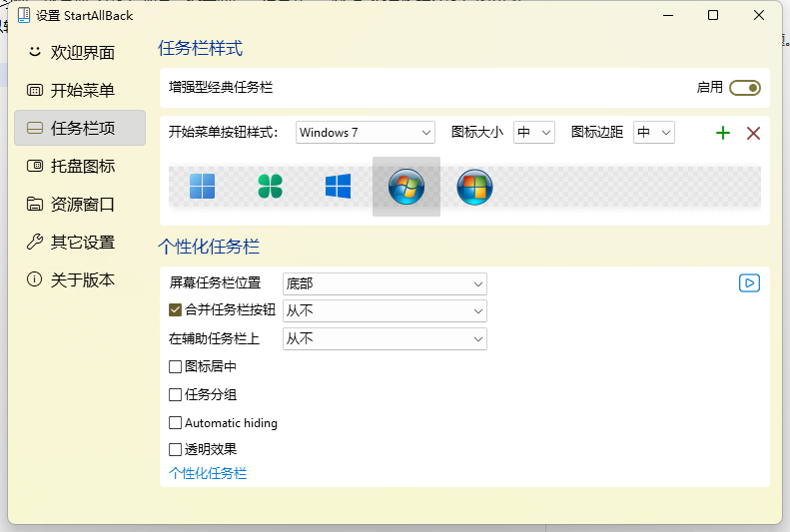Open the 开始菜单按钮样式 Windows 7 dropdown
The height and width of the screenshot is (532, 790).
tap(366, 133)
